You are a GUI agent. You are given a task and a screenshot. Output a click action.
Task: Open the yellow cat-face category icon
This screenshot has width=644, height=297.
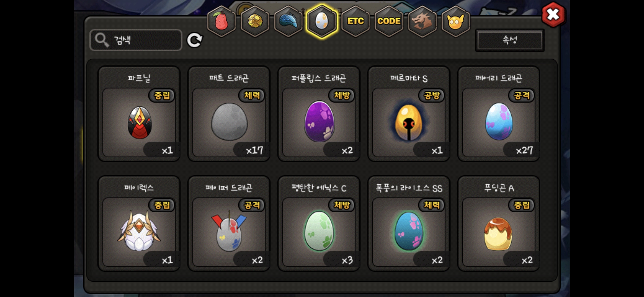coord(455,21)
